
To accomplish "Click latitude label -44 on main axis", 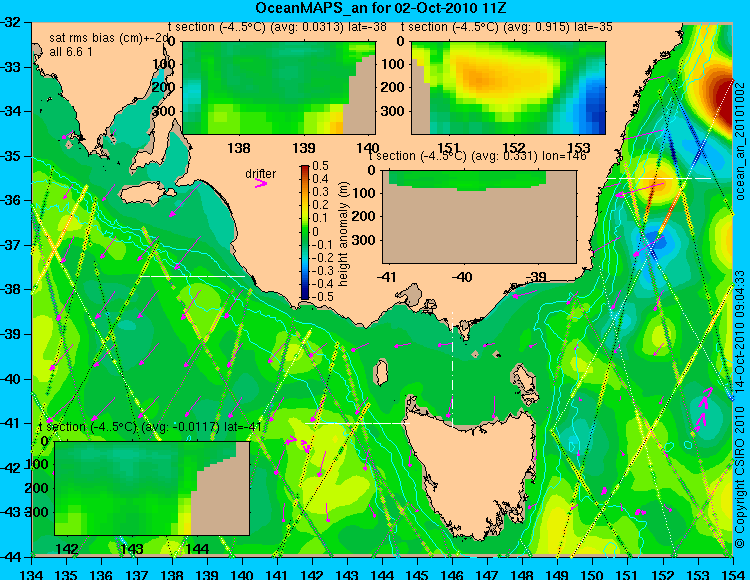I will (12, 557).
